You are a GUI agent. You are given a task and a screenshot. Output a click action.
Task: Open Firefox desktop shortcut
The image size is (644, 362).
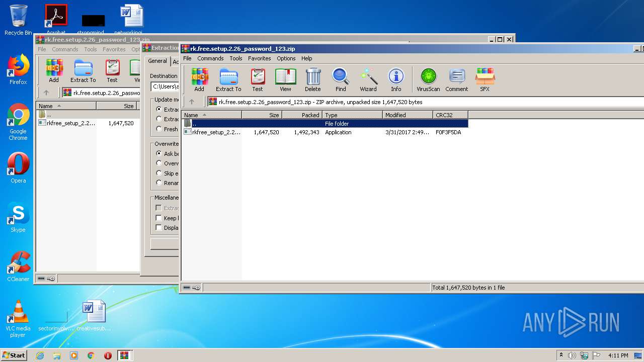pyautogui.click(x=18, y=69)
